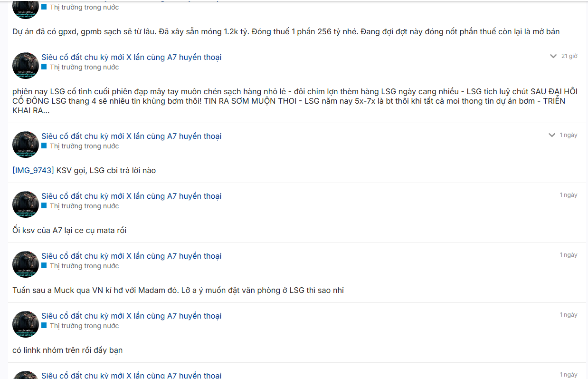Screen dimensions: 588x379
Task: Open the thread title above the 'KSV gọi' post
Action: pyautogui.click(x=131, y=136)
